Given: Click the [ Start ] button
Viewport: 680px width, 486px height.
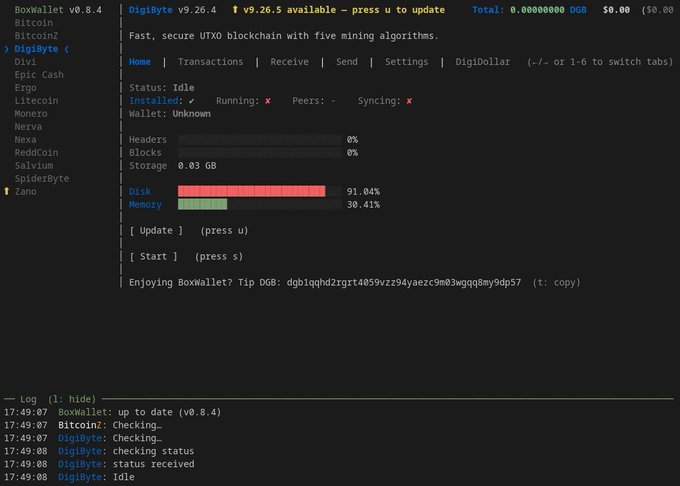Looking at the screenshot, I should coord(153,256).
